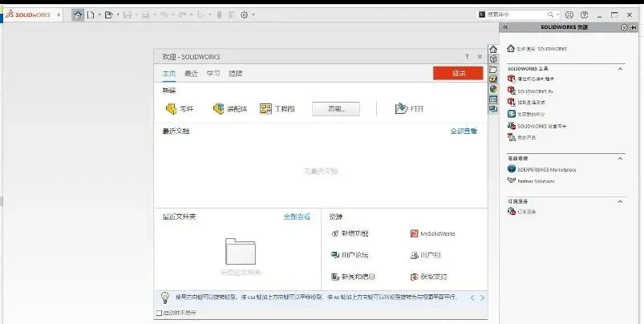The image size is (644, 324).
Task: Open the SOLIDWORKS Resources tab in the task pane
Action: (493, 49)
